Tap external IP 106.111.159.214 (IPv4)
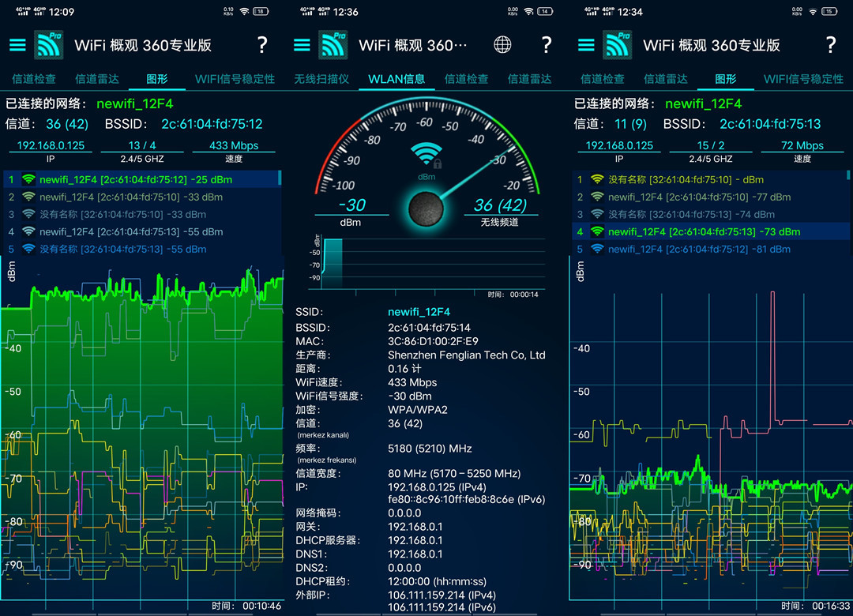The width and height of the screenshot is (853, 616). click(x=442, y=595)
